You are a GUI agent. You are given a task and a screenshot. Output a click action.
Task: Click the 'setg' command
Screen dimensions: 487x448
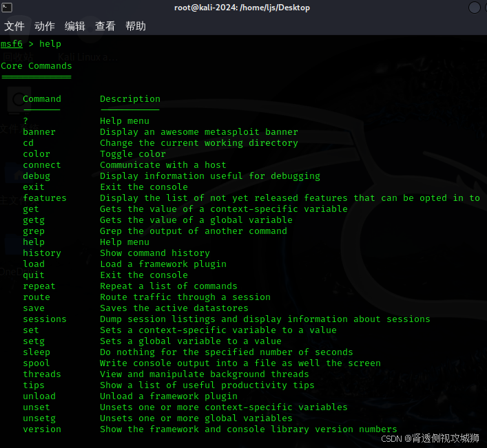34,341
